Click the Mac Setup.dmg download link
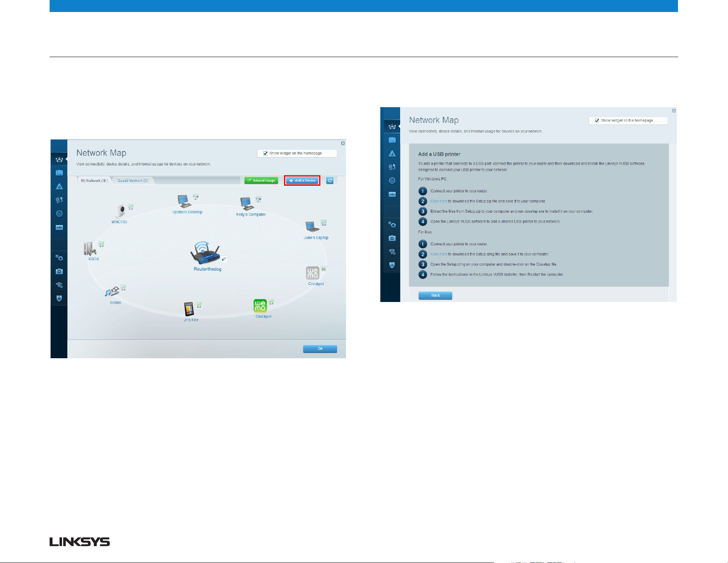This screenshot has height=563, width=728. (x=439, y=254)
